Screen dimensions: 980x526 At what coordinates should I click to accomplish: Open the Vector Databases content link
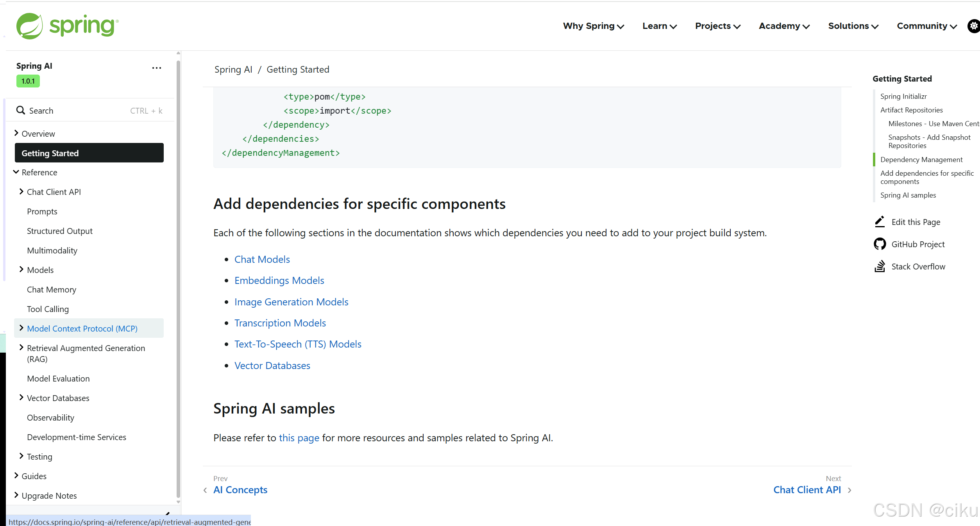[x=272, y=366]
